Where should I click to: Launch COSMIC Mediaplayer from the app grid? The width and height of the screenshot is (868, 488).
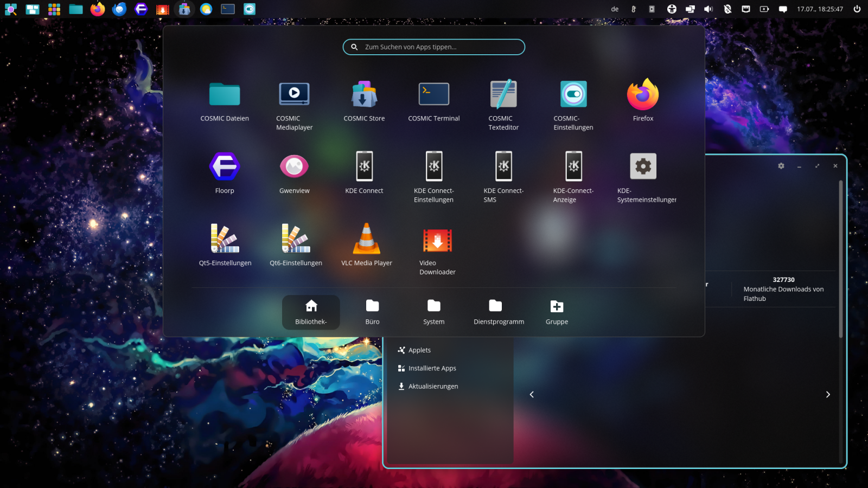coord(294,106)
